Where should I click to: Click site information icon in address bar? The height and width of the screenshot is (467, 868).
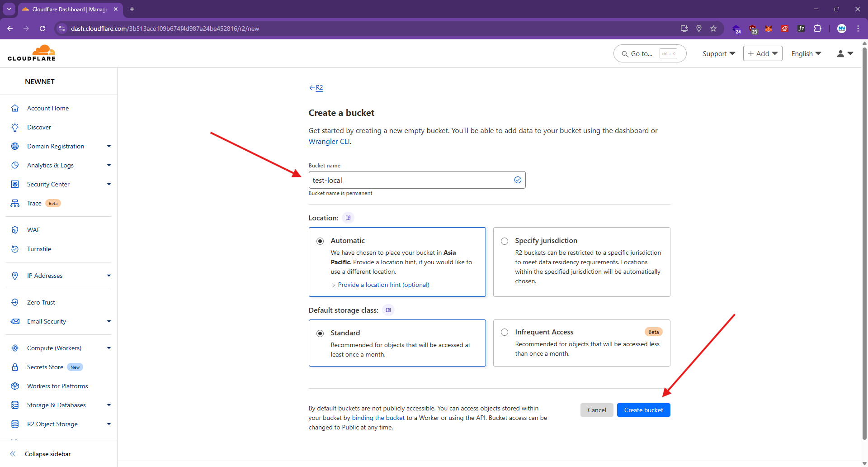[x=62, y=29]
